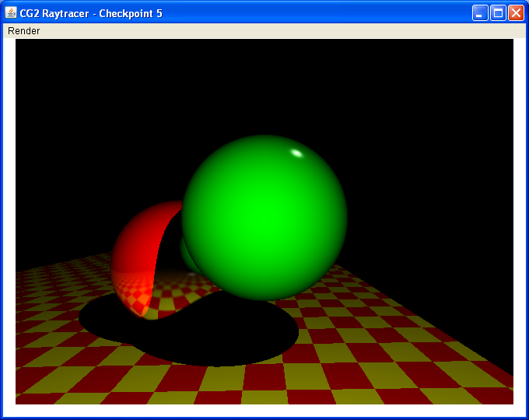
Task: Minimize the CG2 Raytracer window
Action: (481, 13)
